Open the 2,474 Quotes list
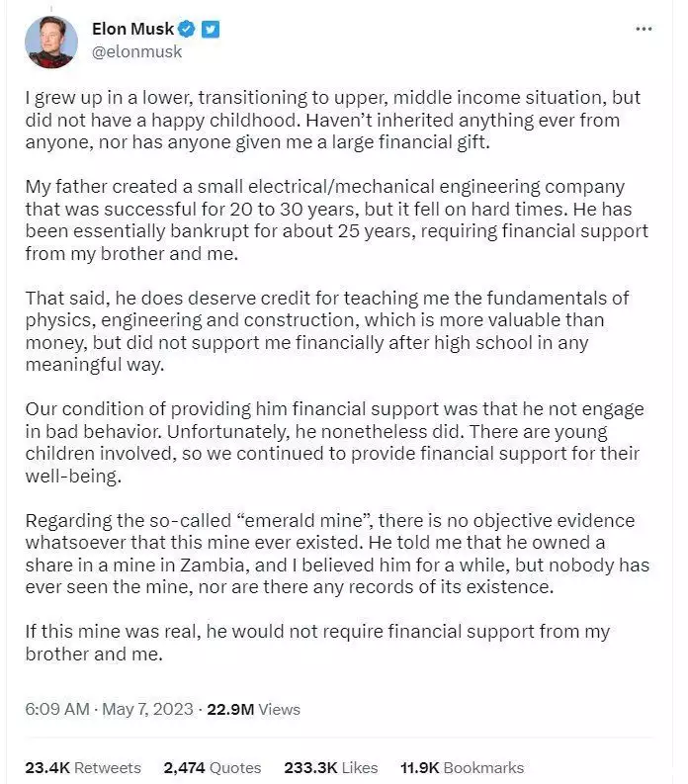Image resolution: width=688 pixels, height=784 pixels. pyautogui.click(x=213, y=767)
